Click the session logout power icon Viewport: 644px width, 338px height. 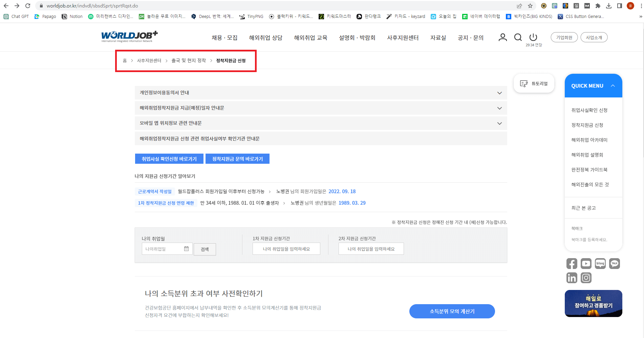click(533, 38)
